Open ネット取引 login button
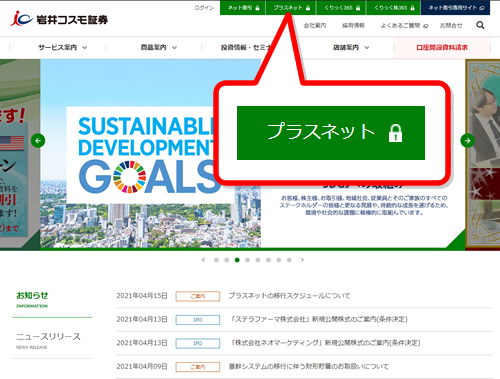The width and height of the screenshot is (500, 379). pos(243,8)
